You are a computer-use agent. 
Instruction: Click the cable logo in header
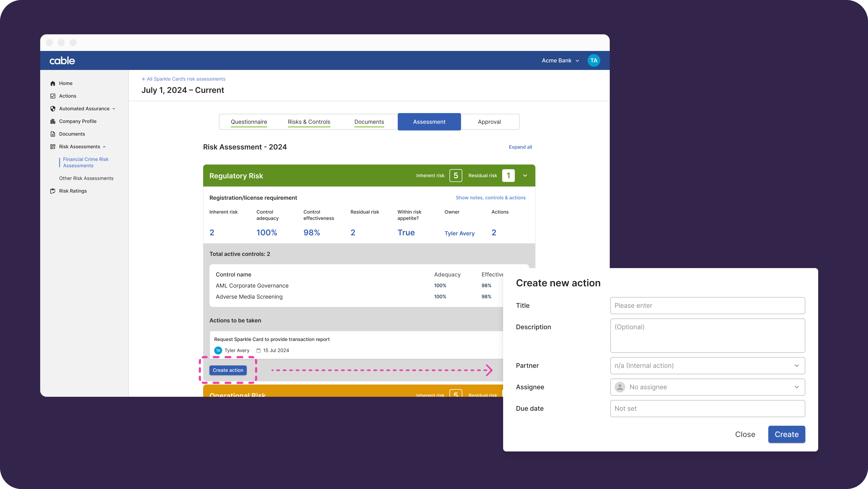pos(62,61)
